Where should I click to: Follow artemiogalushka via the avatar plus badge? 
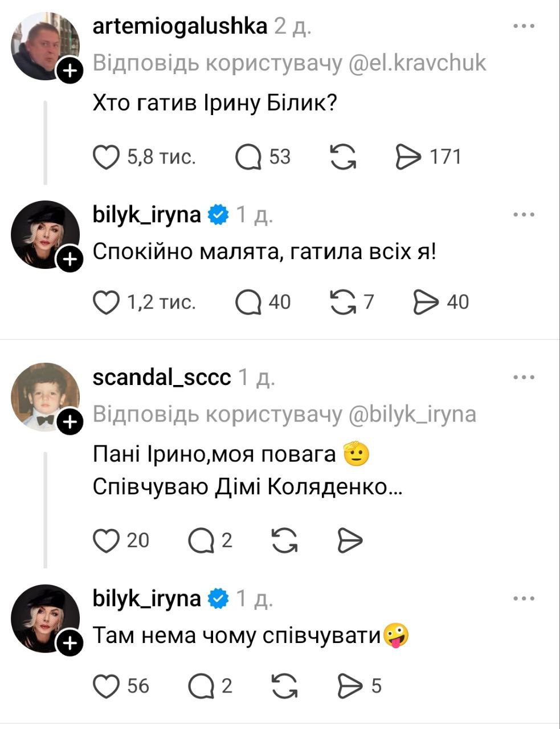click(x=70, y=72)
